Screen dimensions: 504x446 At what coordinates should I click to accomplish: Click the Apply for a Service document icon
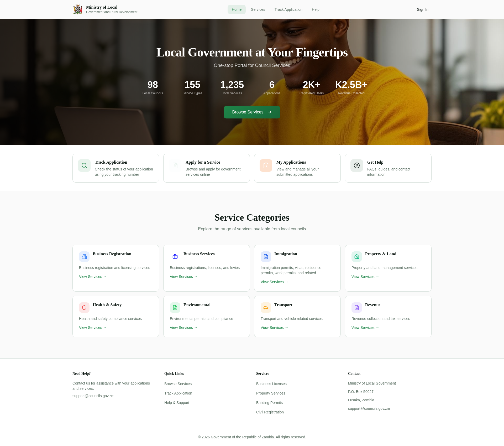(175, 165)
